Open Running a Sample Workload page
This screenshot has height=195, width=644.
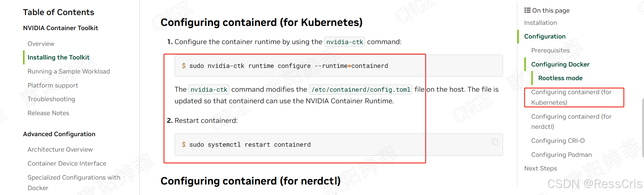pyautogui.click(x=69, y=71)
